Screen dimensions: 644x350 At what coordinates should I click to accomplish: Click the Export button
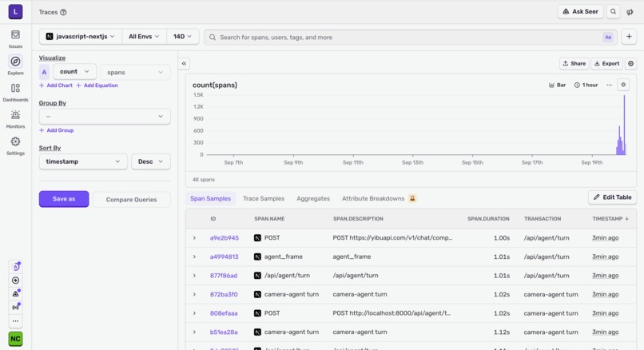[x=607, y=63]
